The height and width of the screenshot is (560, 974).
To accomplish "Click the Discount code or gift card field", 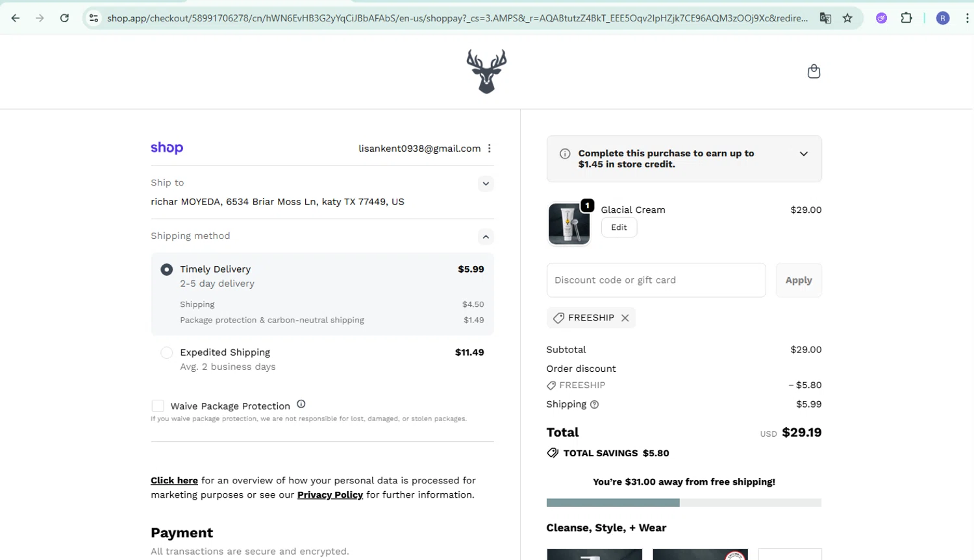I will click(656, 280).
